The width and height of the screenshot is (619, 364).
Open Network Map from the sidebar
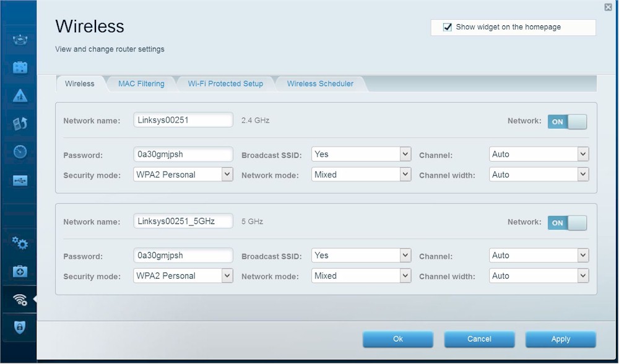pyautogui.click(x=20, y=40)
